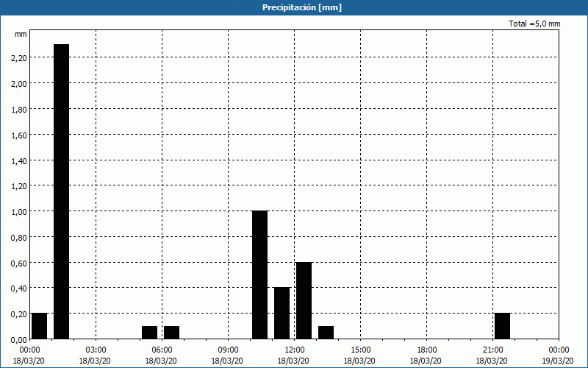Select the 0,10 mm bar after 13:00
The height and width of the screenshot is (368, 588).
(x=326, y=333)
